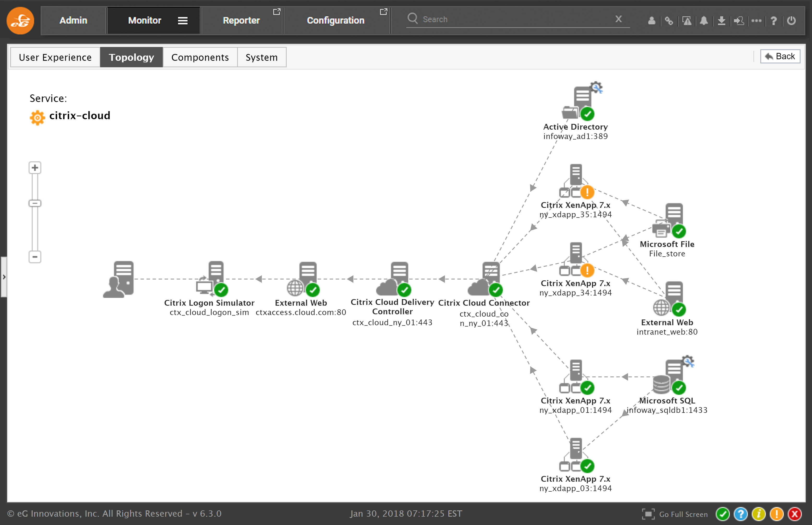Zoom out topology with minus button
This screenshot has height=525, width=812.
35,257
